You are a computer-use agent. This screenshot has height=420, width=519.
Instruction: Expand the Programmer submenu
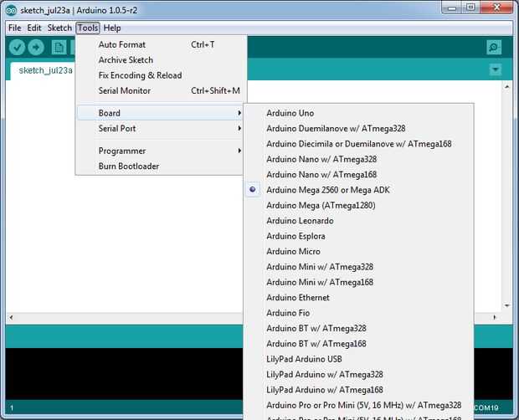(161, 151)
